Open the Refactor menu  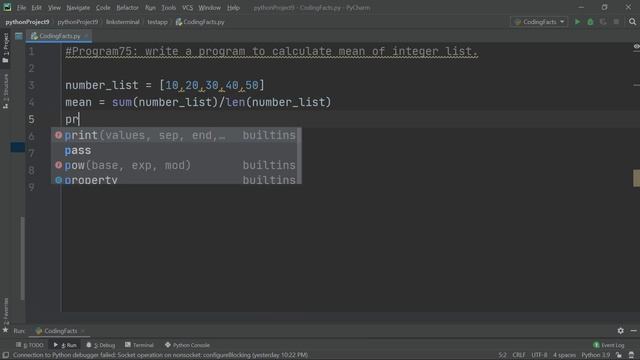[127, 7]
